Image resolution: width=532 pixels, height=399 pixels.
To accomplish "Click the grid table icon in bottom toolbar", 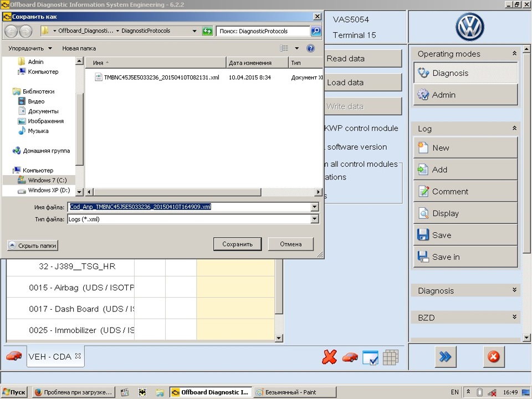I will [391, 357].
